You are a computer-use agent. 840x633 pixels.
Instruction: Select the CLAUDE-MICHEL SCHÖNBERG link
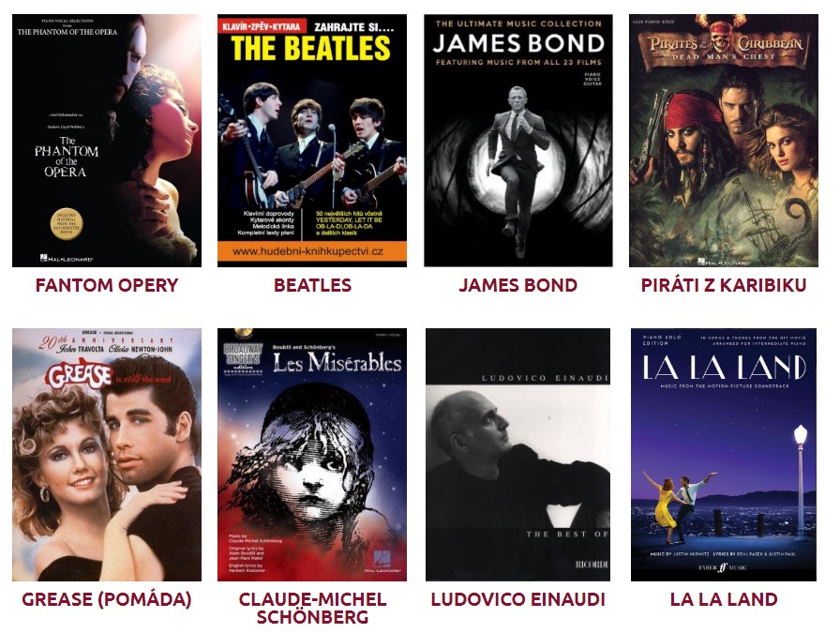click(312, 608)
